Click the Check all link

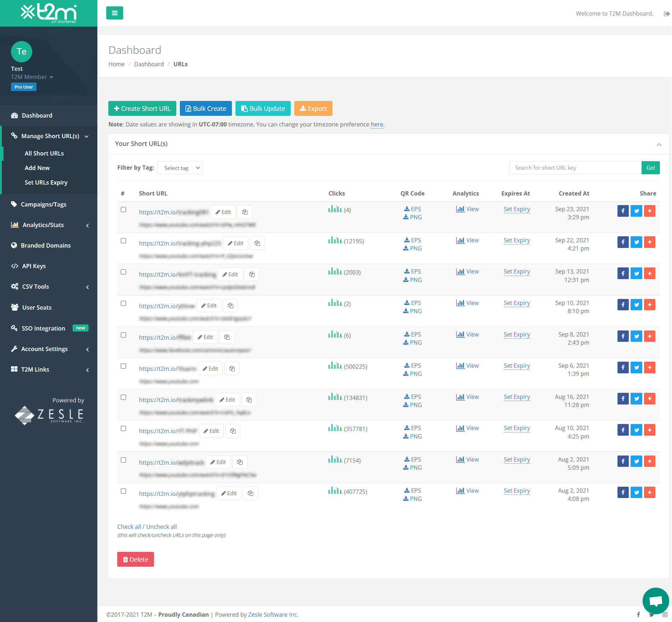[x=129, y=527]
